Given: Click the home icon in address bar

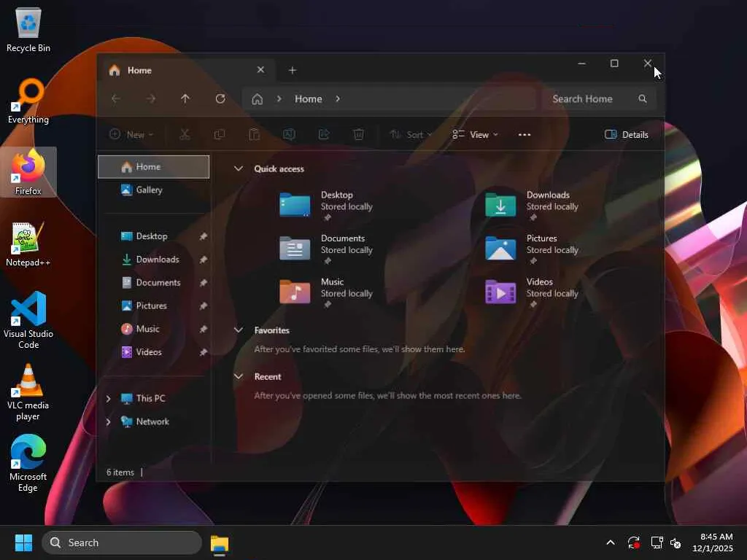Looking at the screenshot, I should (258, 99).
